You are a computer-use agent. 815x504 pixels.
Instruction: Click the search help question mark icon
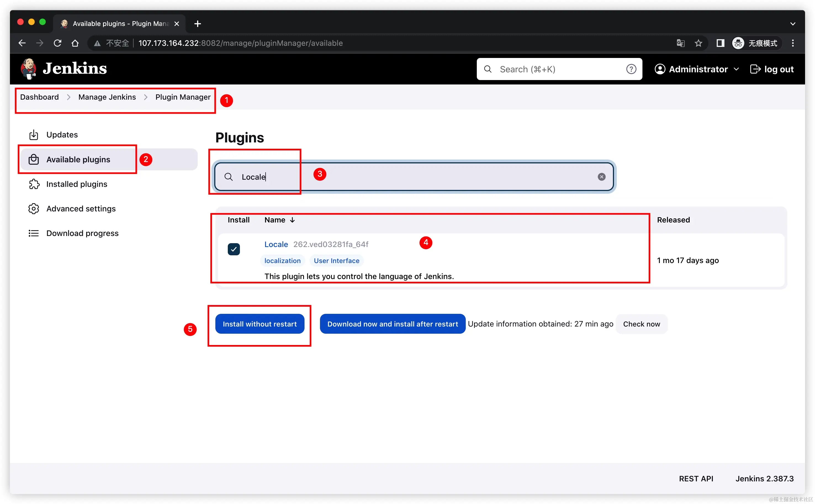tap(631, 69)
